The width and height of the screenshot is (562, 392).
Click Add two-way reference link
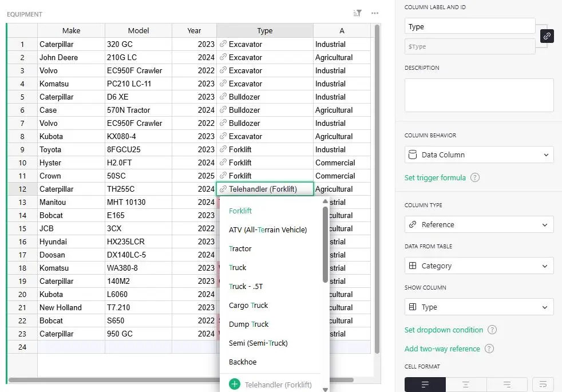442,349
